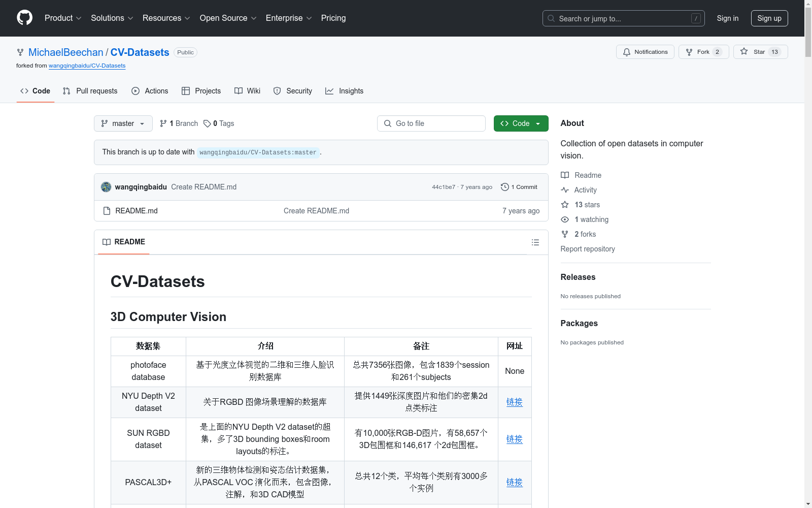The image size is (812, 508).
Task: Open the Enterprise dropdown menu
Action: (x=289, y=18)
